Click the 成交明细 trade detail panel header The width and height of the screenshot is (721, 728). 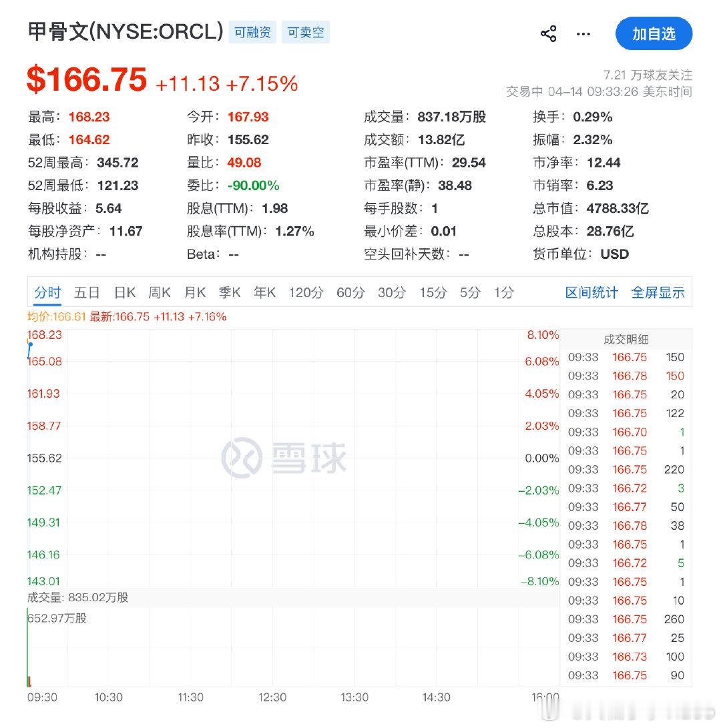[x=626, y=339]
